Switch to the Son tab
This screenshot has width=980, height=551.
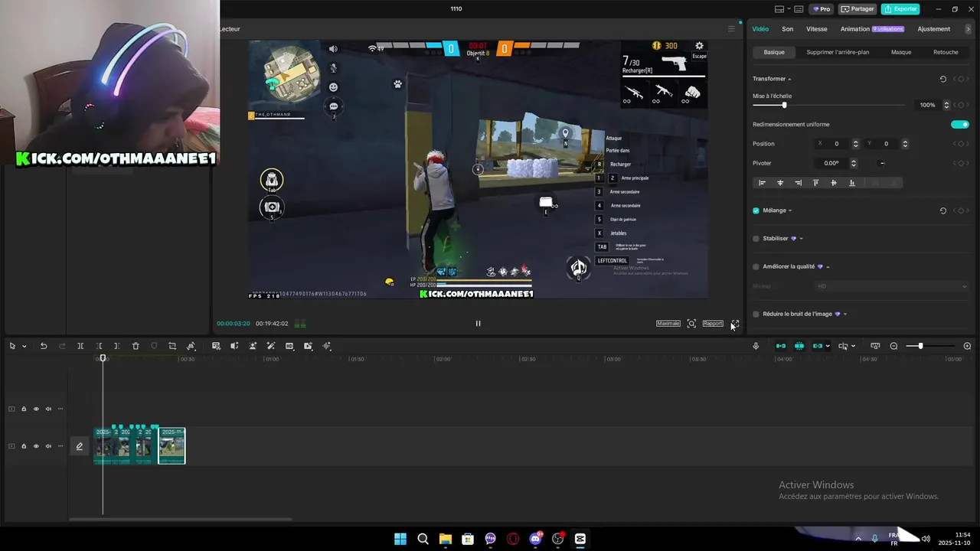point(787,29)
